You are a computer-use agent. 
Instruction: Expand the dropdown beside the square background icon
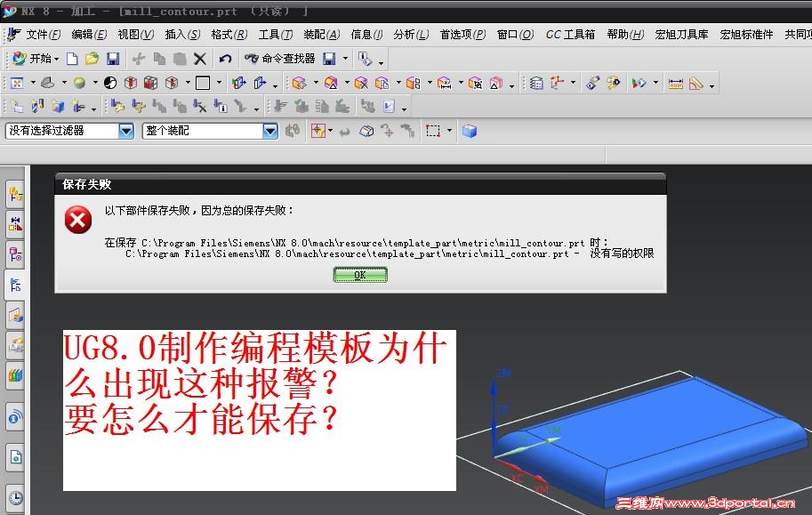(x=219, y=83)
